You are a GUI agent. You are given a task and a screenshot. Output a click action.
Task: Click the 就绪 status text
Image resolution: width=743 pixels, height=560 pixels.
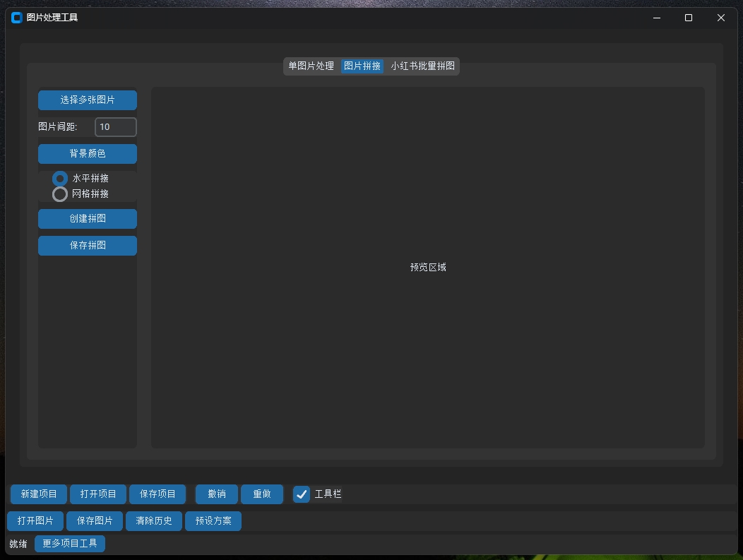(x=18, y=544)
